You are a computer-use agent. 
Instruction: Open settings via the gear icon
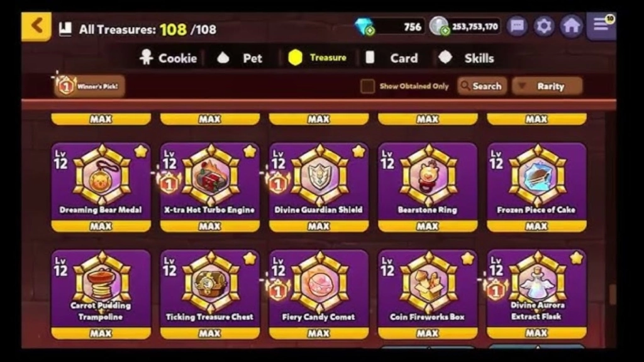coord(544,26)
